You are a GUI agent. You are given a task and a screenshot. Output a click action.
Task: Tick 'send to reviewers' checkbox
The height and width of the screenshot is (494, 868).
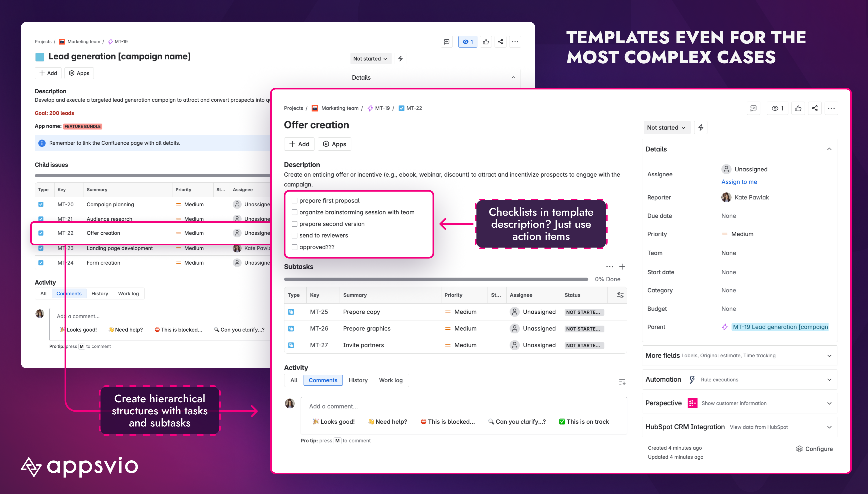coord(294,235)
